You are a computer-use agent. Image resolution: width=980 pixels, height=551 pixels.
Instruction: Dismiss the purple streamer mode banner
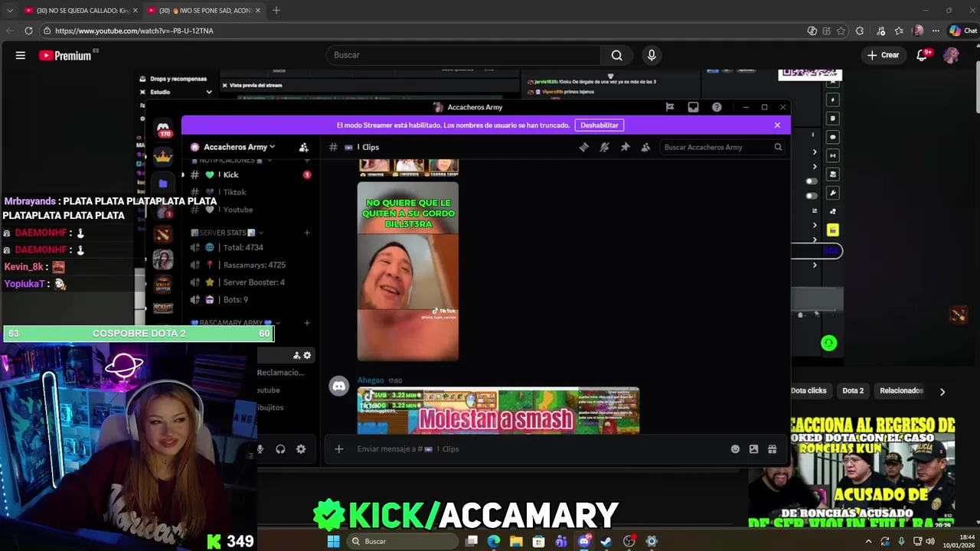point(777,125)
